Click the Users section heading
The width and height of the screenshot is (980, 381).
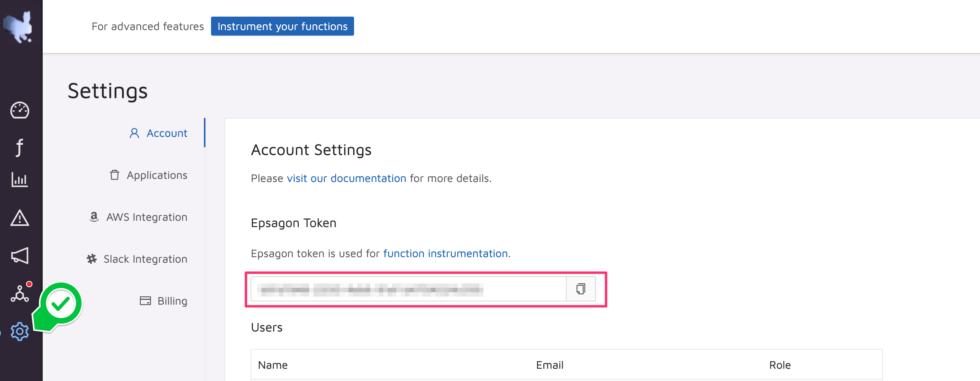[x=267, y=328]
